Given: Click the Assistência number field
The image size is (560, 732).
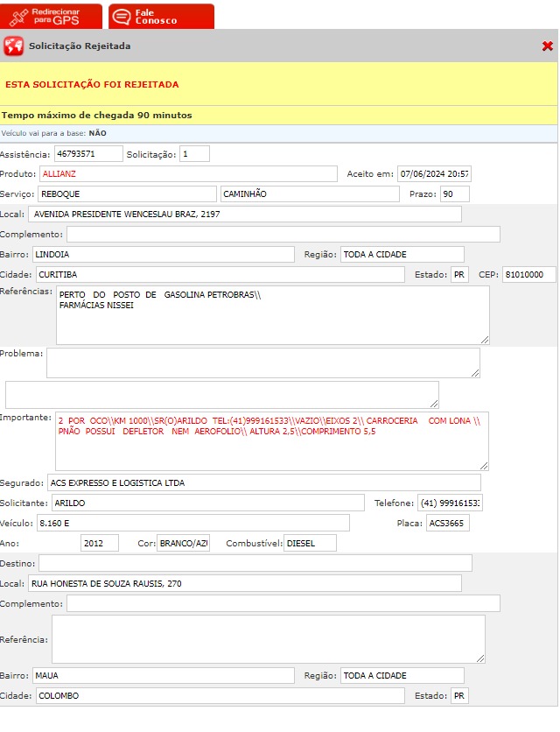Looking at the screenshot, I should coord(87,154).
